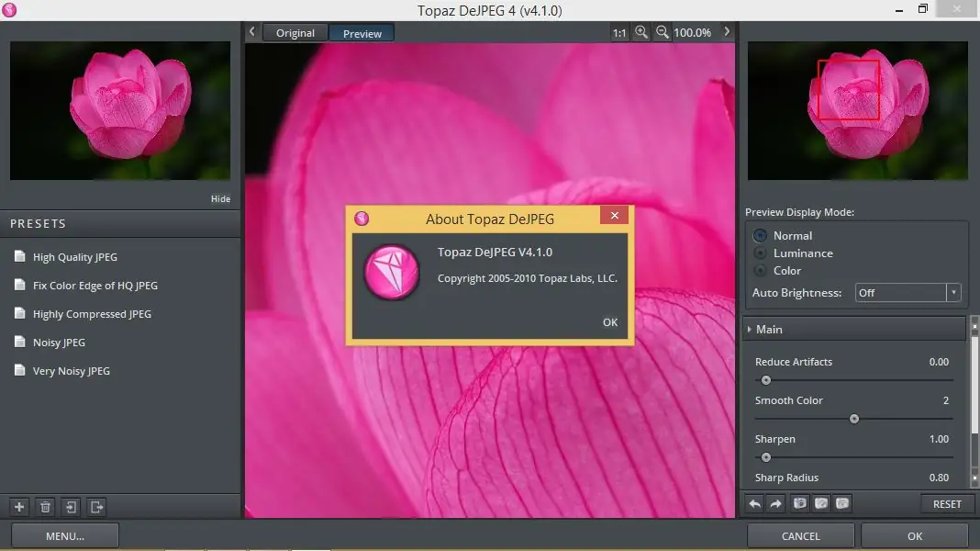Click the navigator thumbnail with the red box
The height and width of the screenshot is (551, 980).
tap(857, 111)
